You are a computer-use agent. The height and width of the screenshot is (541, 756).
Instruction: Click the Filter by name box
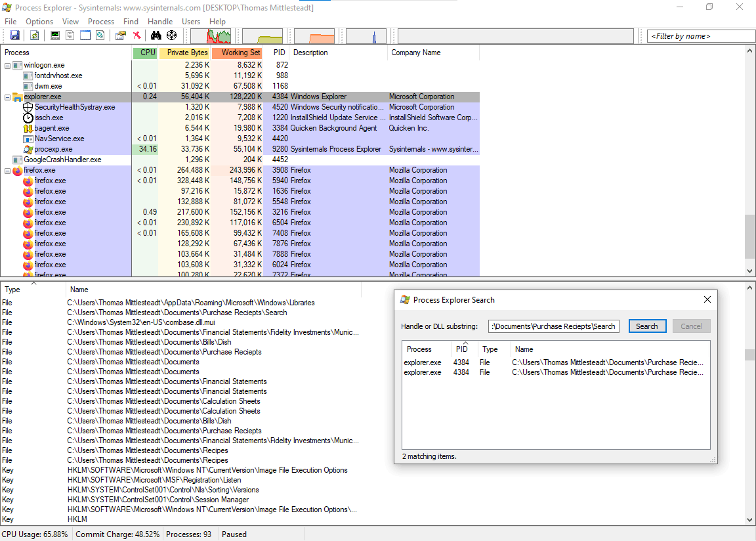701,36
